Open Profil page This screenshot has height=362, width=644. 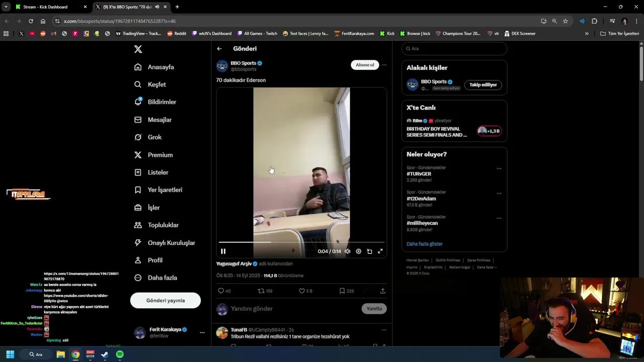pos(148,260)
